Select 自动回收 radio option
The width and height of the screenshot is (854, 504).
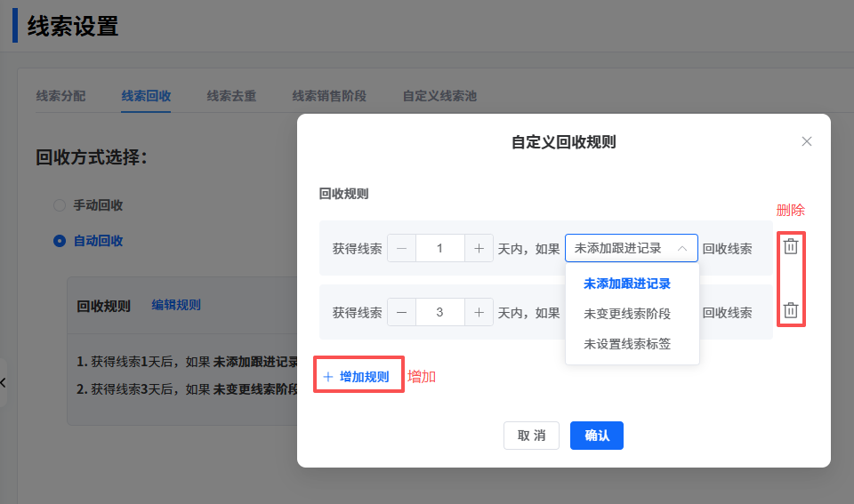point(60,241)
